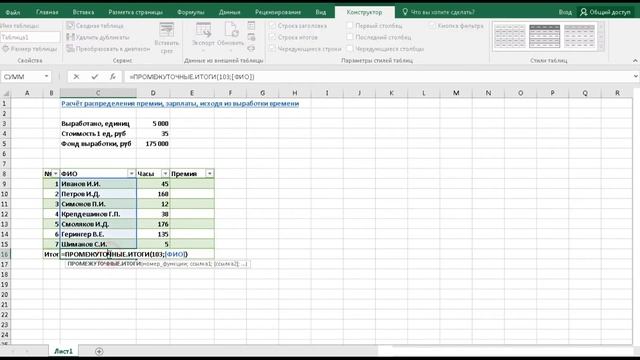Click the Select All corner triangle
This screenshot has height=360, width=640.
click(x=7, y=93)
